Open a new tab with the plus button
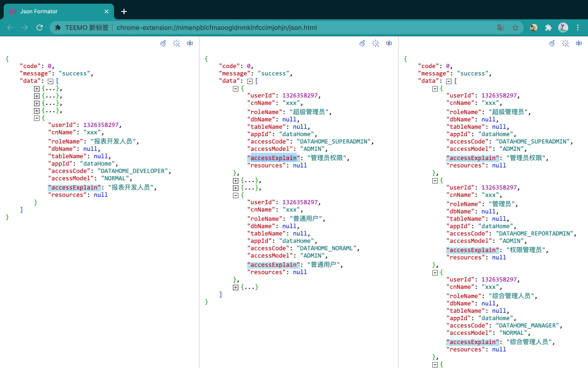 coord(124,11)
